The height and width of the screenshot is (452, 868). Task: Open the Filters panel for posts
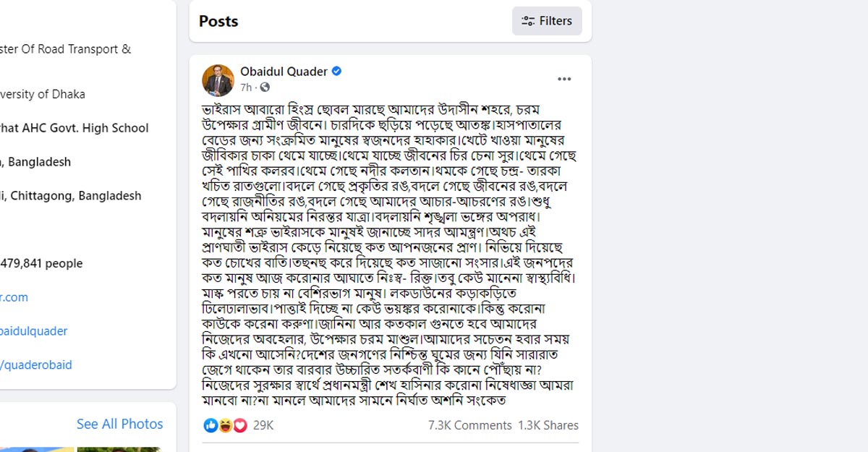coord(547,21)
